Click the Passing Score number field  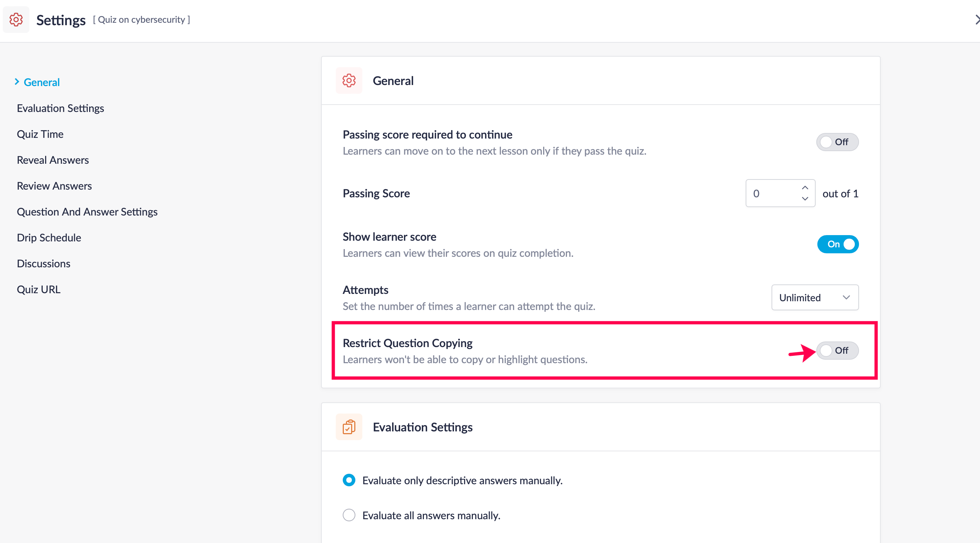tap(772, 193)
